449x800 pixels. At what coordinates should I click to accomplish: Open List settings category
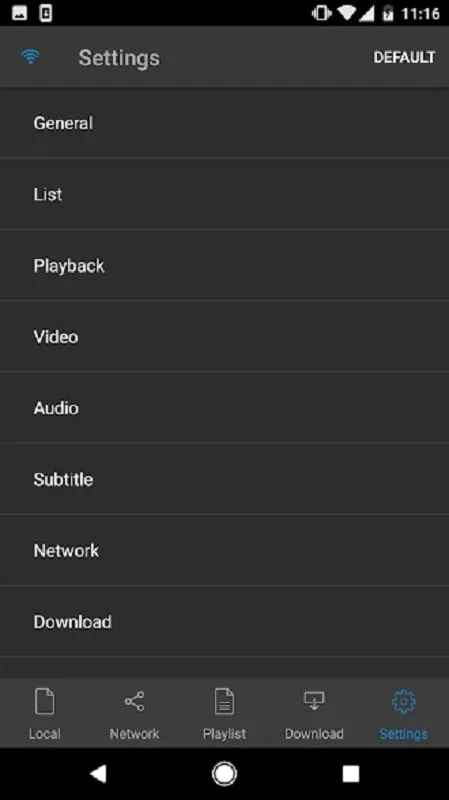click(x=224, y=194)
